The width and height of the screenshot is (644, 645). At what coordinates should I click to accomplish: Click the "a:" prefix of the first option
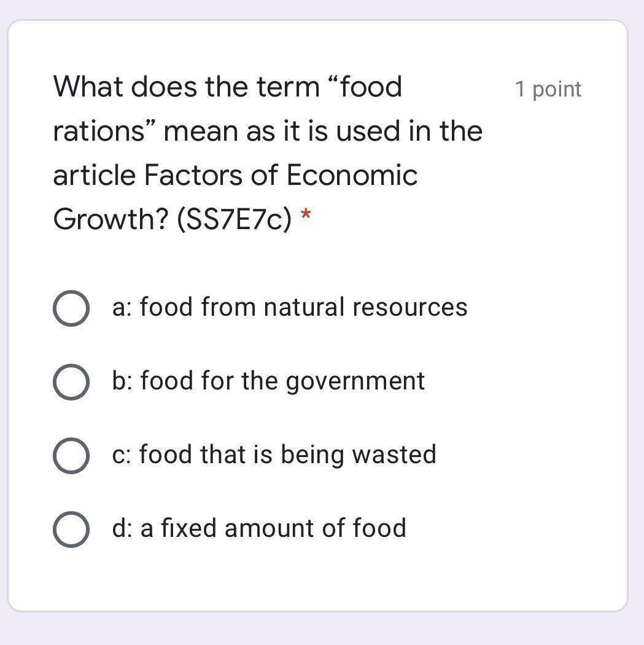(x=122, y=307)
